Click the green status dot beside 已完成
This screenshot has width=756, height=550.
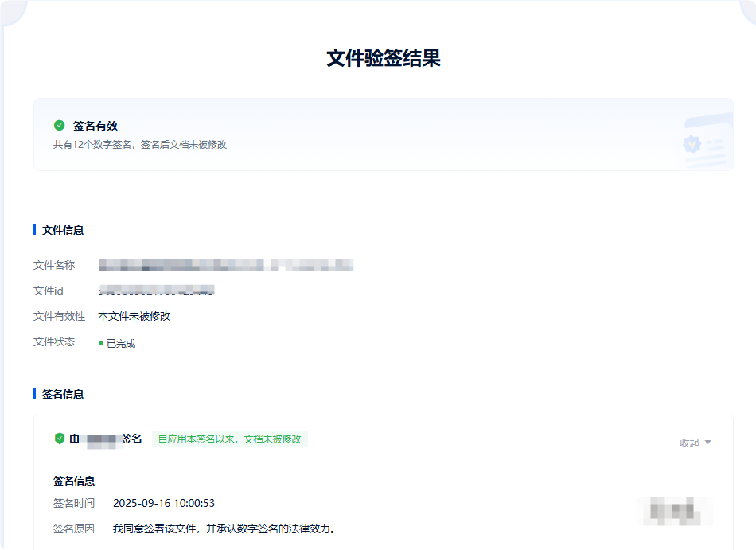[101, 343]
